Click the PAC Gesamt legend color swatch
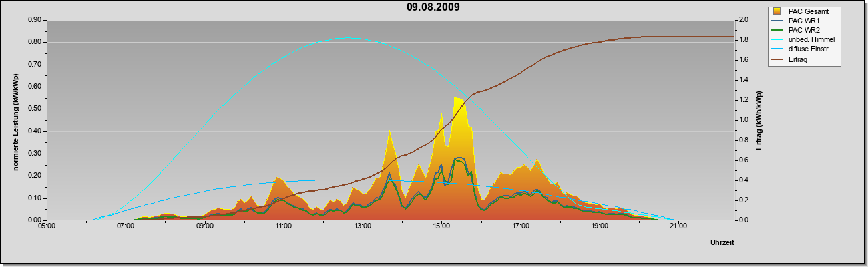868x267 pixels. point(777,11)
